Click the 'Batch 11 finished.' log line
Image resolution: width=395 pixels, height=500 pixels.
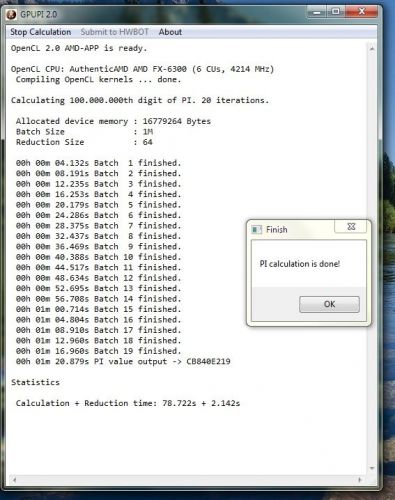click(98, 267)
